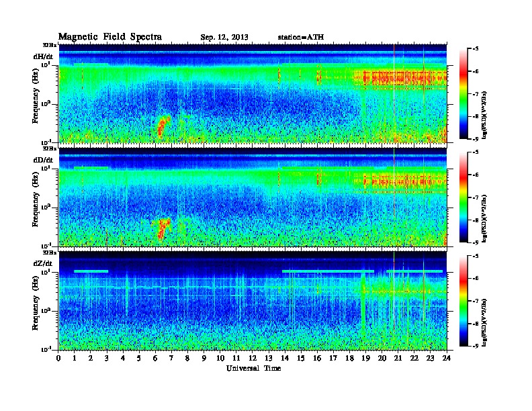532x411 pixels.
Task: Click the color scale bar beside dZ/dt panel
Action: (463, 301)
